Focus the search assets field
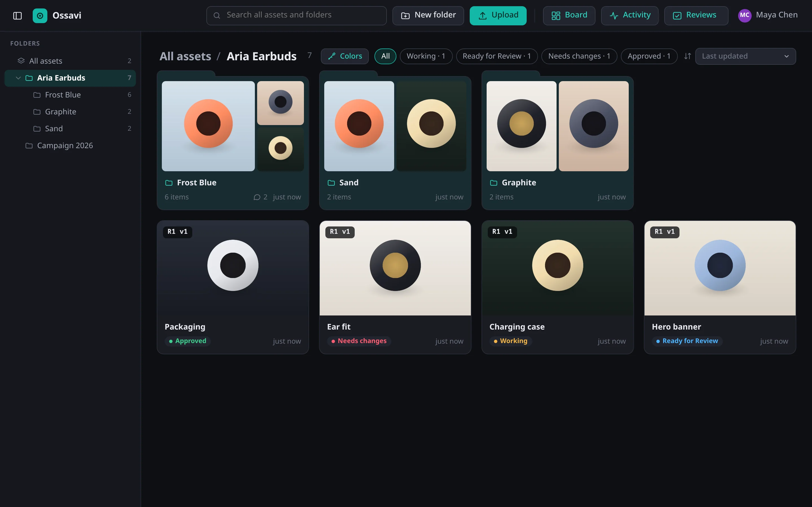The height and width of the screenshot is (507, 812). pos(296,15)
